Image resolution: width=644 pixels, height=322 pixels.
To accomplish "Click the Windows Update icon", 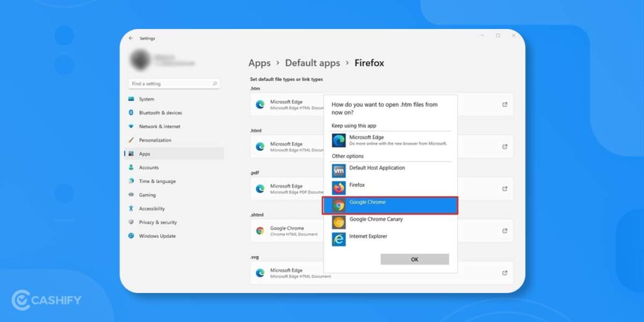I will (131, 236).
